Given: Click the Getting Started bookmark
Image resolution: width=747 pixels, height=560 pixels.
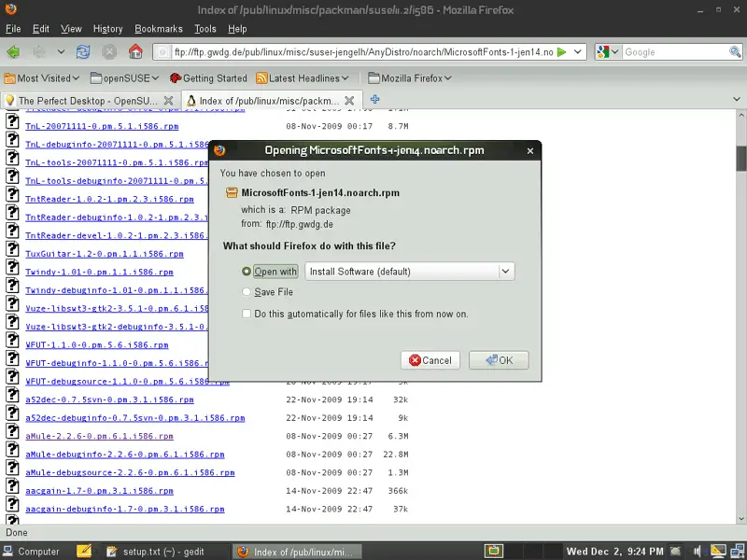Looking at the screenshot, I should coord(208,78).
